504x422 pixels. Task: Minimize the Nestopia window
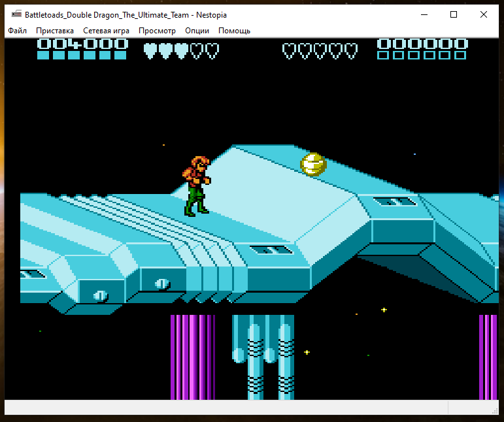point(424,14)
